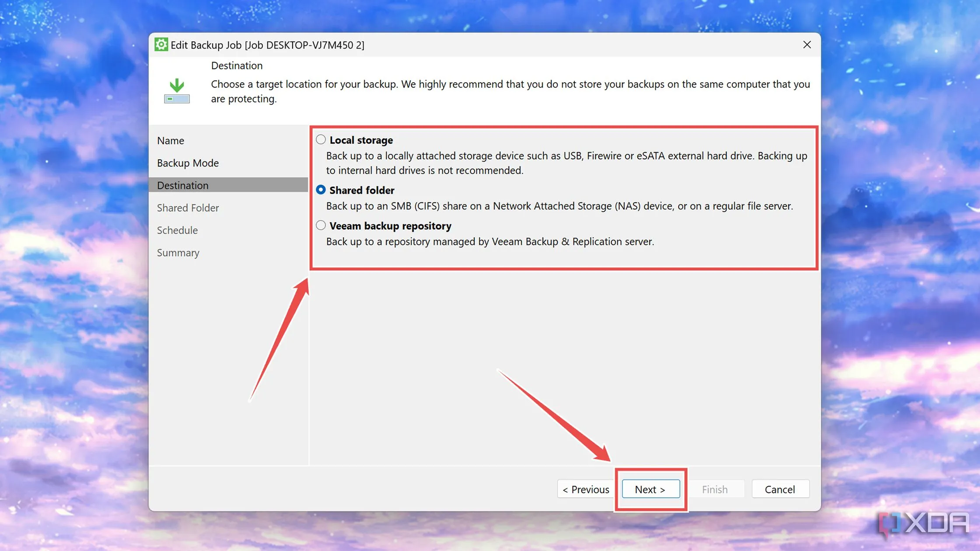
Task: Click the dialog title bar text
Action: tap(267, 45)
